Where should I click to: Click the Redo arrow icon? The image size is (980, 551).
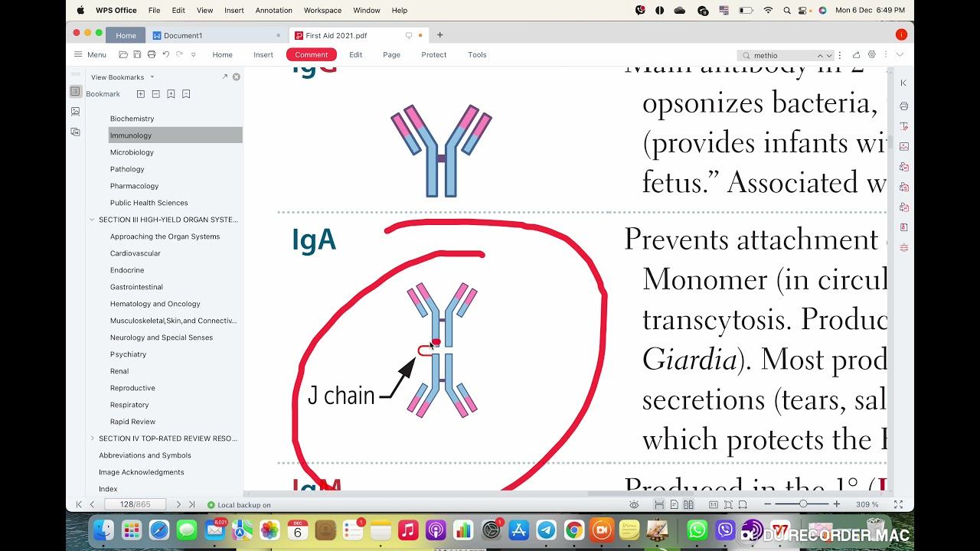click(x=179, y=54)
